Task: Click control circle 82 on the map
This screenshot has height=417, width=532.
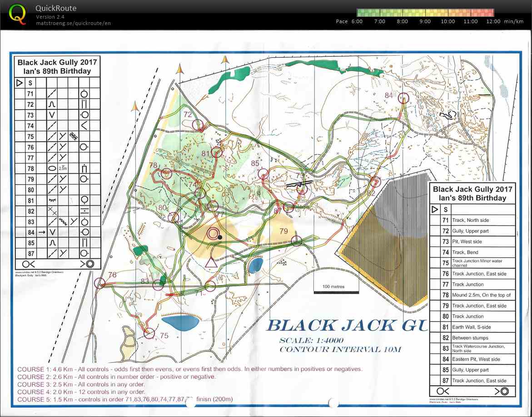Action: 375,182
